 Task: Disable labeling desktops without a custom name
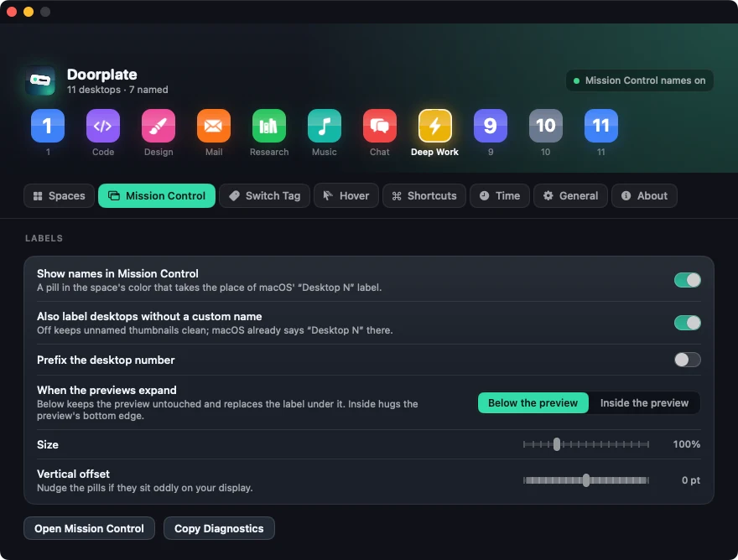688,323
